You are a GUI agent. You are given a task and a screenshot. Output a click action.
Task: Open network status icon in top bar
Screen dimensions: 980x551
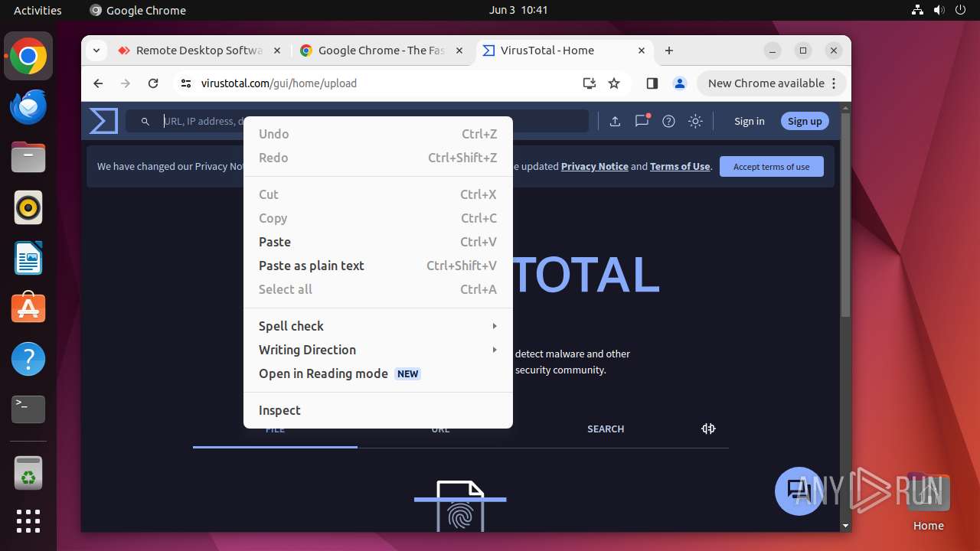[917, 11]
